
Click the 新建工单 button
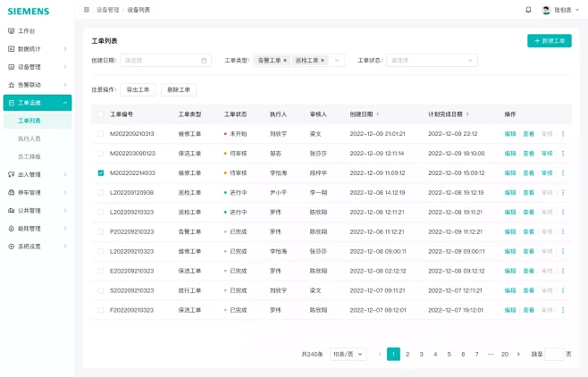tap(550, 41)
